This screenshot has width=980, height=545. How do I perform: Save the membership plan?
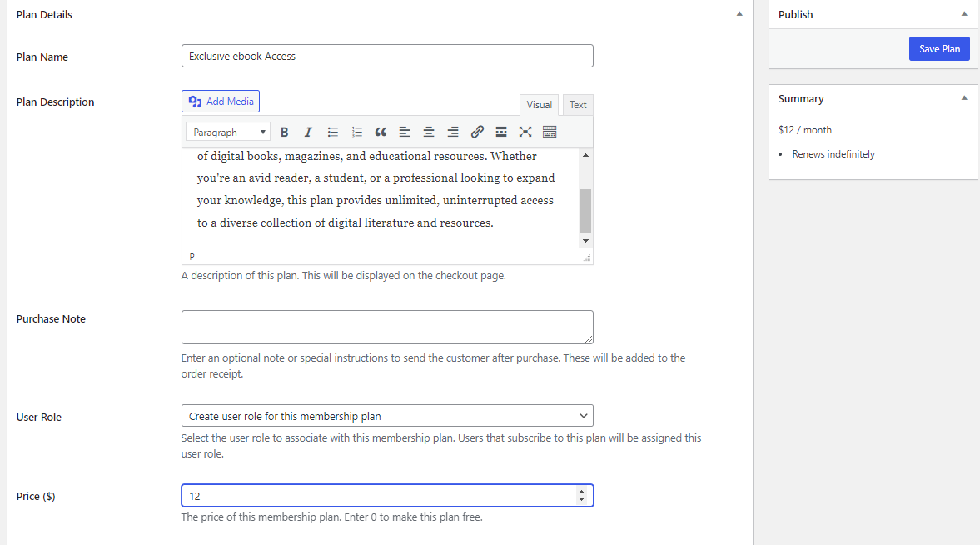click(x=939, y=49)
